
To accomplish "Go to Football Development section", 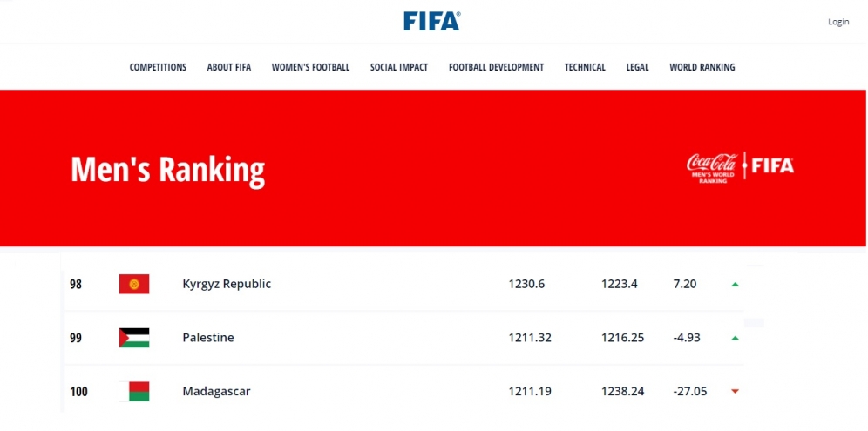I will 496,68.
